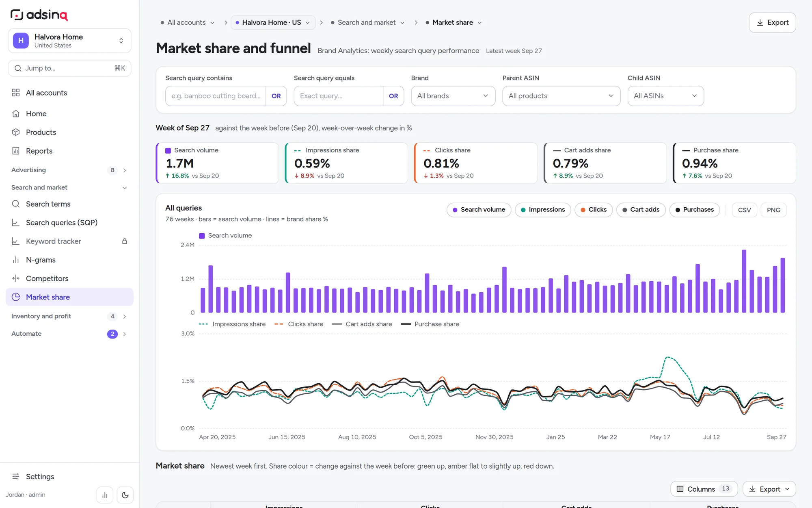
Task: Open the table Export dropdown button
Action: click(769, 489)
